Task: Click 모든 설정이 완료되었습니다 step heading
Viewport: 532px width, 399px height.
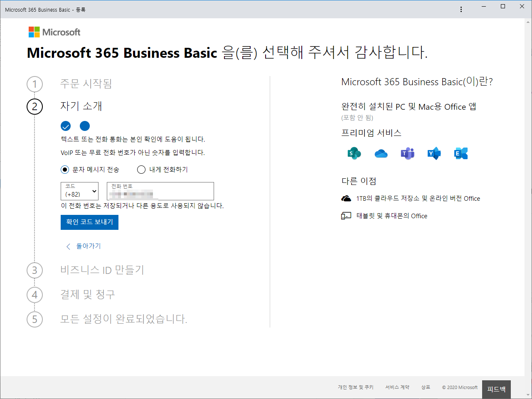Action: pyautogui.click(x=124, y=319)
